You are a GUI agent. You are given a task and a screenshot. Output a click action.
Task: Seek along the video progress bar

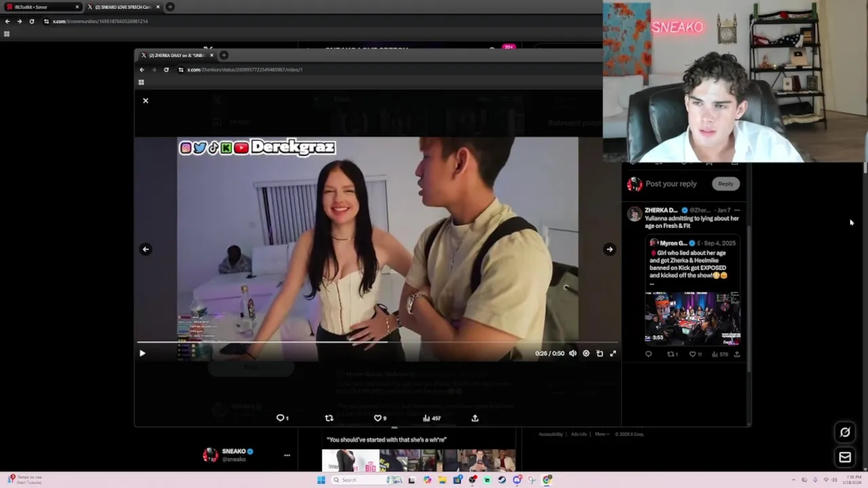click(377, 342)
